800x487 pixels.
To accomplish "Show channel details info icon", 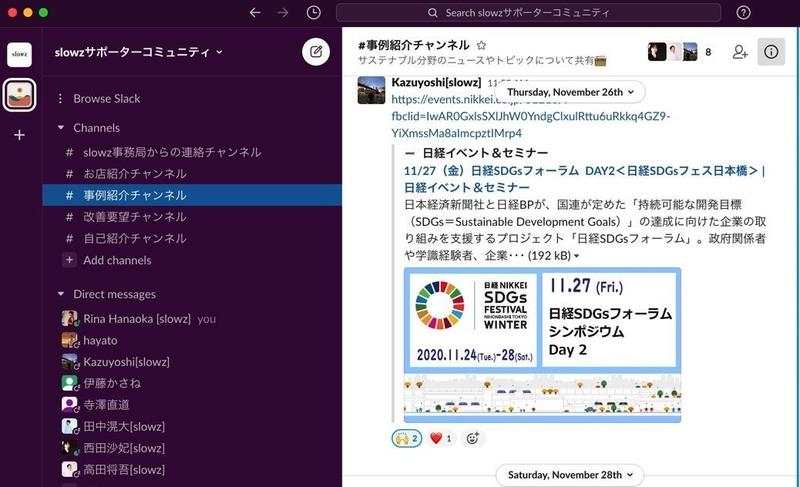I will click(771, 52).
